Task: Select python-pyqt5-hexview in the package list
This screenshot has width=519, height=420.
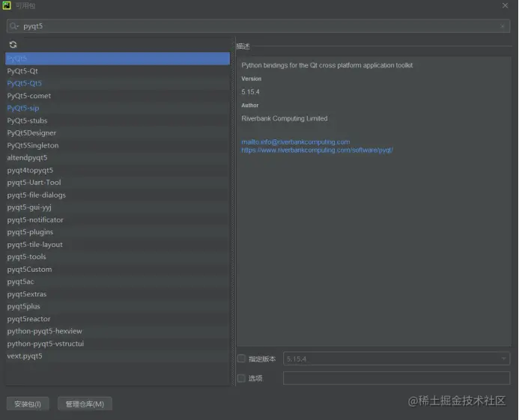Action: click(118, 332)
